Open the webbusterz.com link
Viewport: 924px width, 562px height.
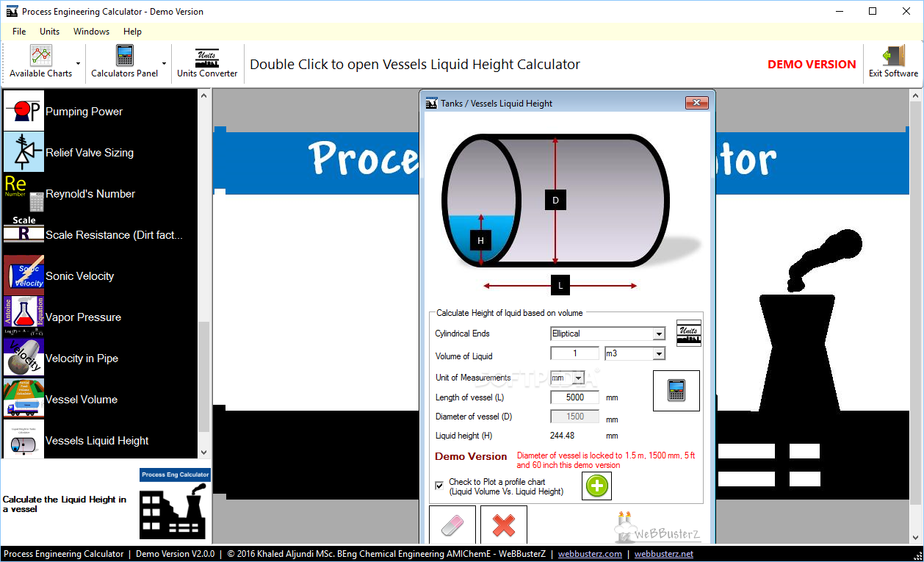[x=590, y=554]
